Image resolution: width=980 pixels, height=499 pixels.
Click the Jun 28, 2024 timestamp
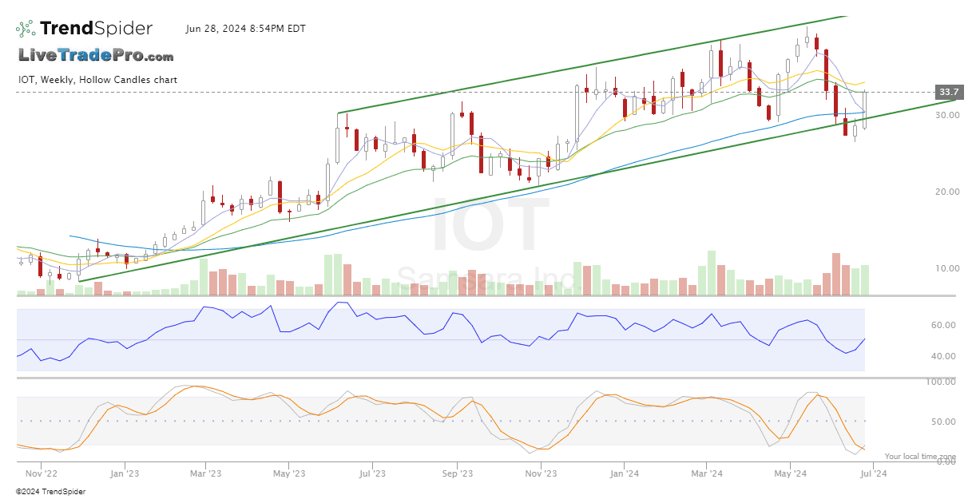tap(245, 29)
